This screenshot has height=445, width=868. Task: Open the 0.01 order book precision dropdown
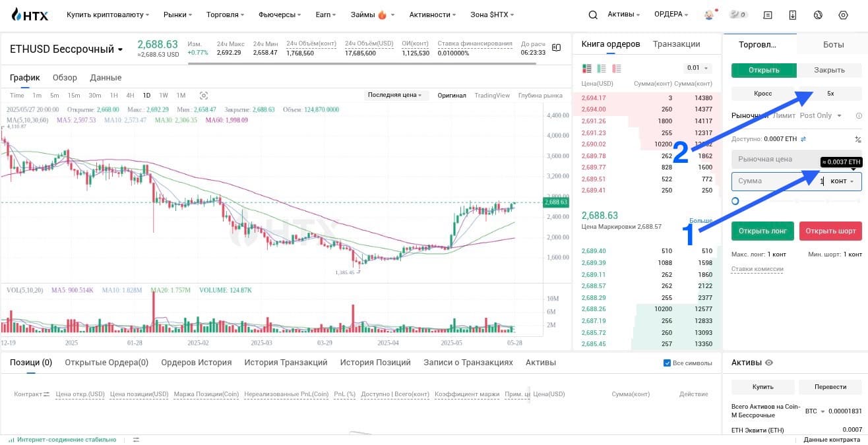(697, 68)
